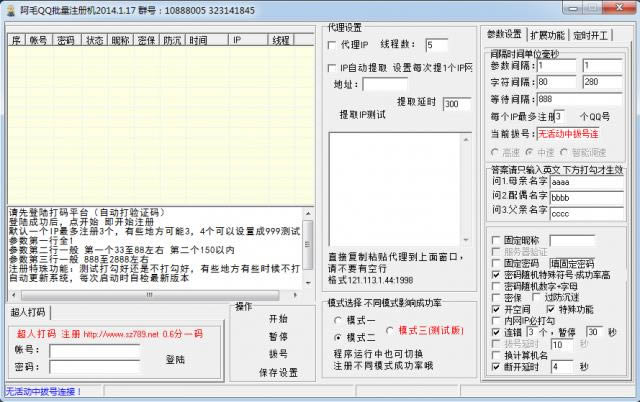Click the IP column header
The width and height of the screenshot is (640, 402).
click(x=247, y=40)
